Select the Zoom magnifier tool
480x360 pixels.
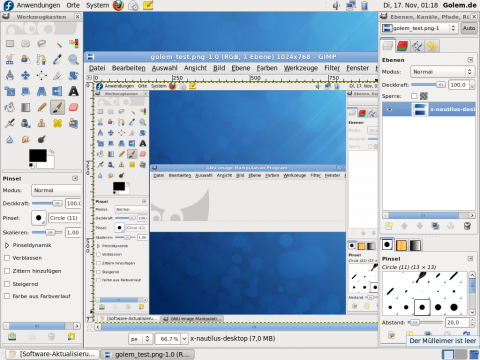pos(74,59)
